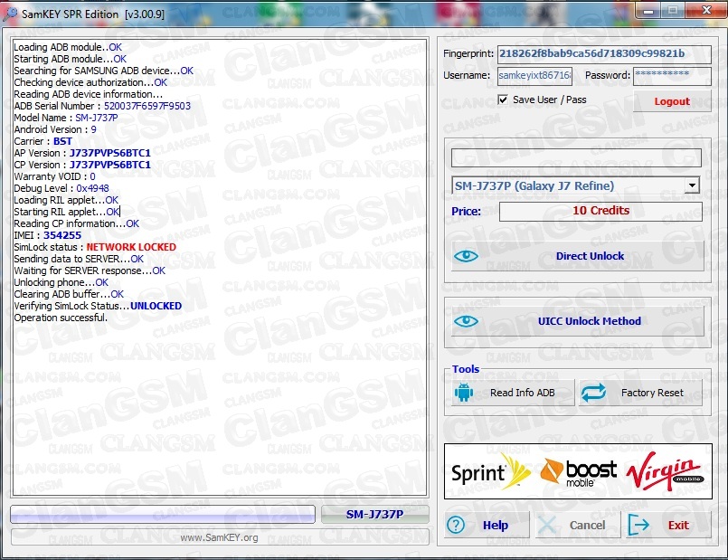Click the Fingerprint field
This screenshot has width=728, height=560.
603,54
